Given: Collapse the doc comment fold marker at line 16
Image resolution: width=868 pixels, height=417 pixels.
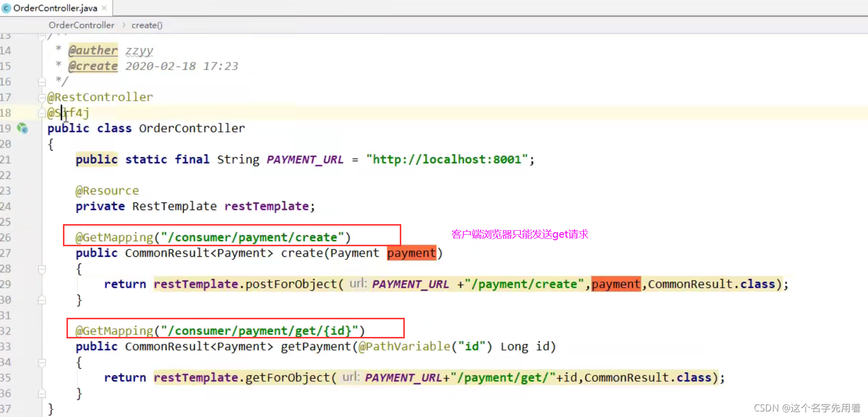Looking at the screenshot, I should click(x=42, y=82).
